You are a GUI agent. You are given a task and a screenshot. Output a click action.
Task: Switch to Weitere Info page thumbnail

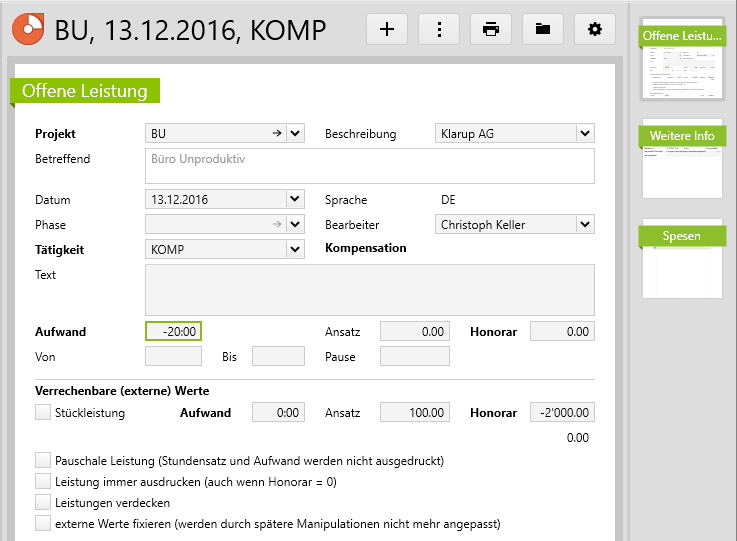(682, 160)
